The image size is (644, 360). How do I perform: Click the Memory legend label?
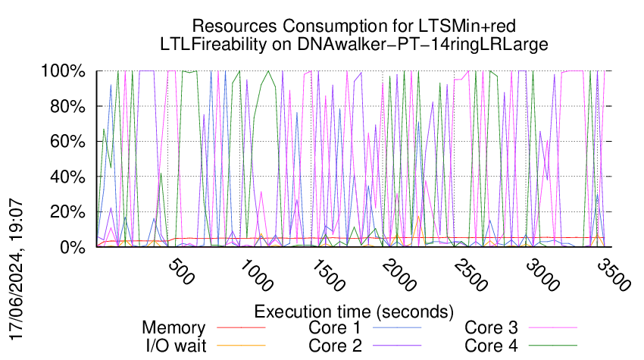point(174,327)
